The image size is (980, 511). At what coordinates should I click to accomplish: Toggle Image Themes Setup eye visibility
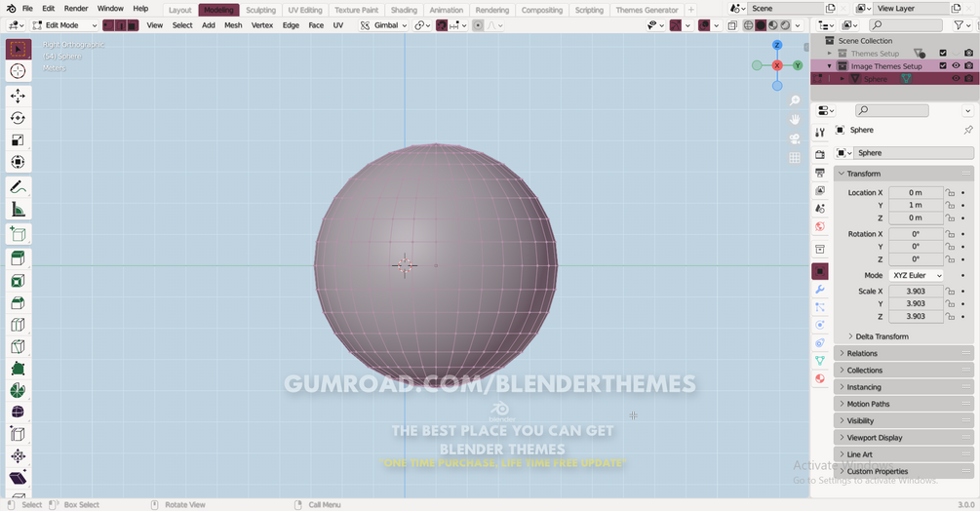[956, 65]
